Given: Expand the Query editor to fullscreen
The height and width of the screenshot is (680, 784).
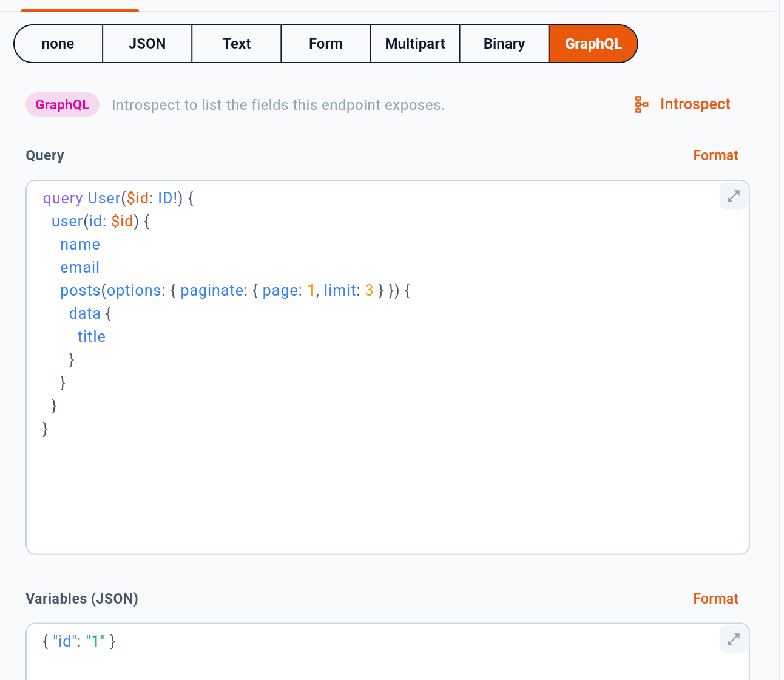Looking at the screenshot, I should click(x=734, y=196).
